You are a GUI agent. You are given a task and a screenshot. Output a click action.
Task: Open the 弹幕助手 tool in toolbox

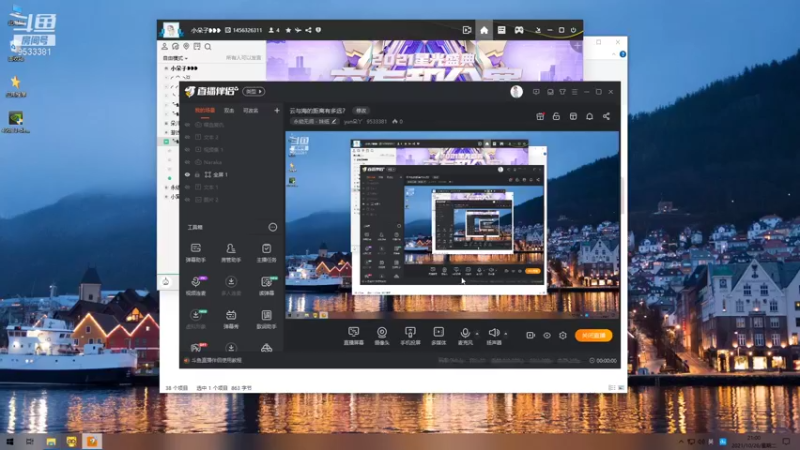[x=195, y=252]
